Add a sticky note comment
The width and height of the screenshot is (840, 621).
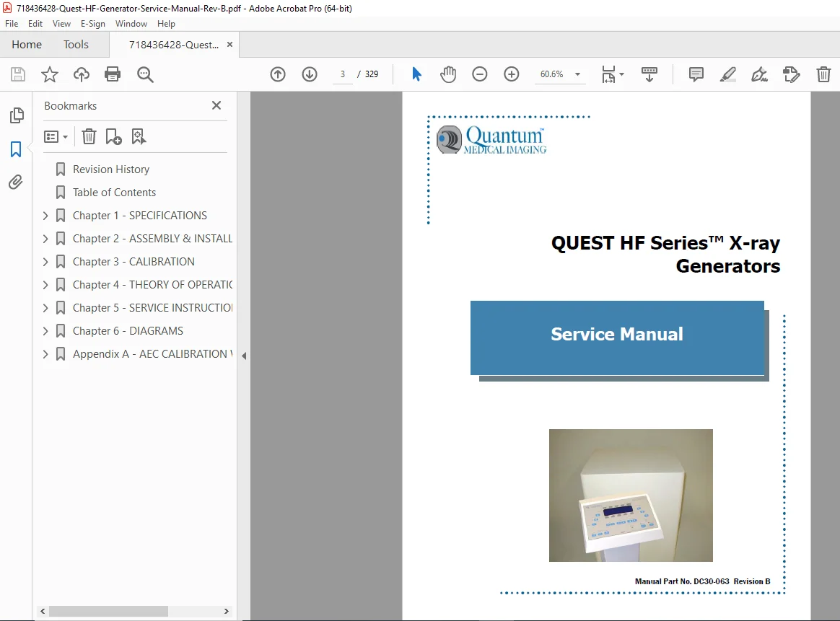pos(696,74)
